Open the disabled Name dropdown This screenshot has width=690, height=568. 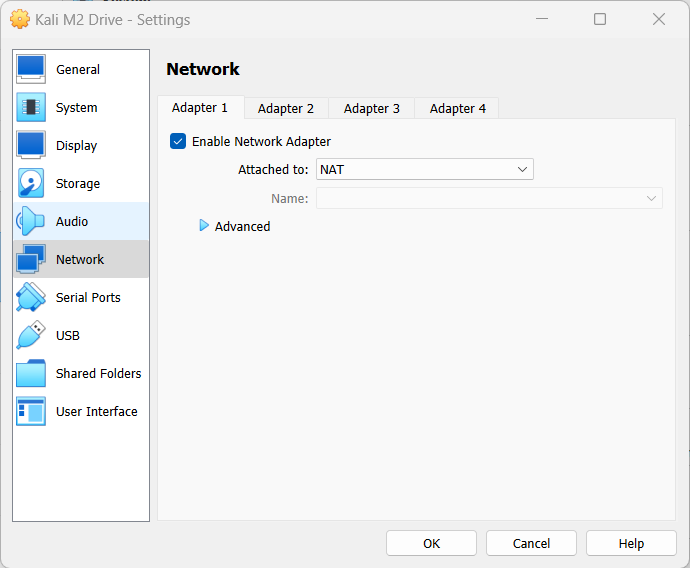489,198
